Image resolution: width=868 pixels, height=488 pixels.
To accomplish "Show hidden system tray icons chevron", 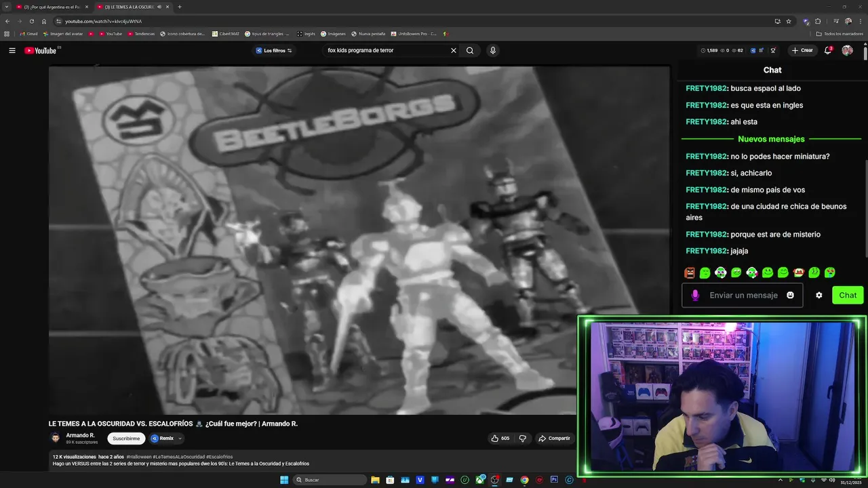I will click(x=780, y=480).
